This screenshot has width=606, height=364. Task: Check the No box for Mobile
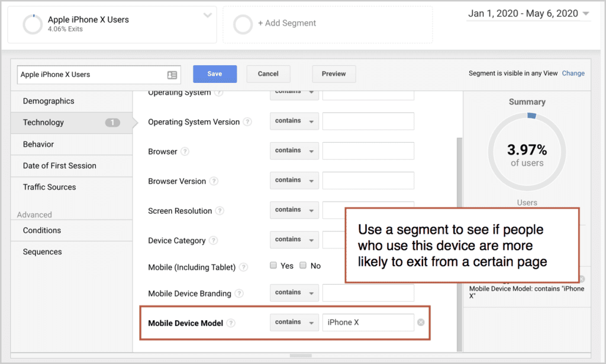(x=303, y=265)
